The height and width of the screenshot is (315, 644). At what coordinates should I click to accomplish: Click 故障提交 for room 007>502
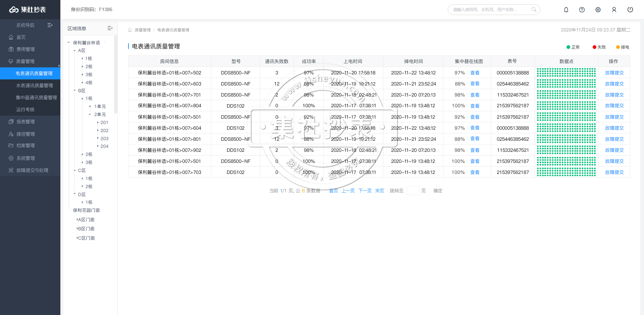[x=614, y=73]
